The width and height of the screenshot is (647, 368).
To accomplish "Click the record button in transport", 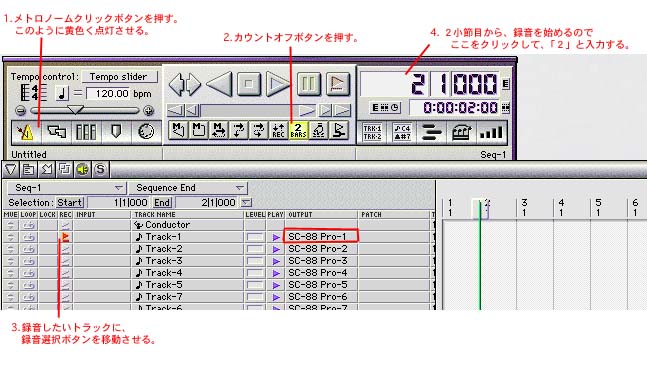I will pyautogui.click(x=337, y=84).
